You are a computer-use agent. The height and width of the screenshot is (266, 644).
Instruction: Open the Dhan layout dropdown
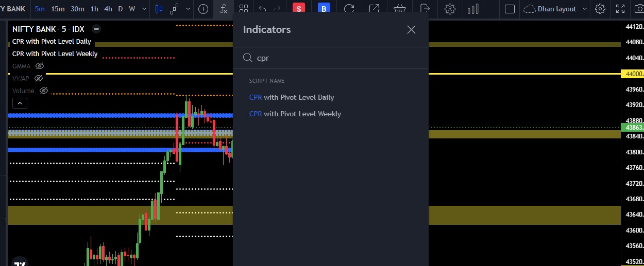click(x=556, y=9)
